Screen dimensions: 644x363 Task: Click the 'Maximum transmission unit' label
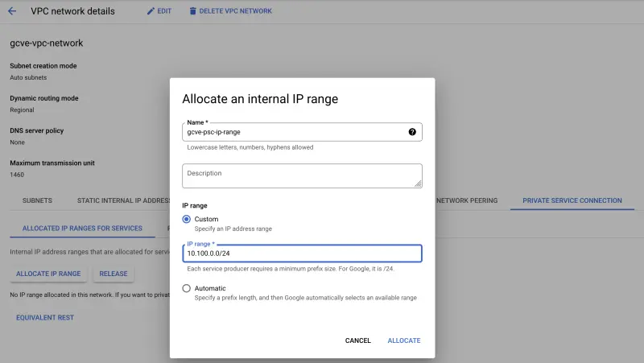52,163
